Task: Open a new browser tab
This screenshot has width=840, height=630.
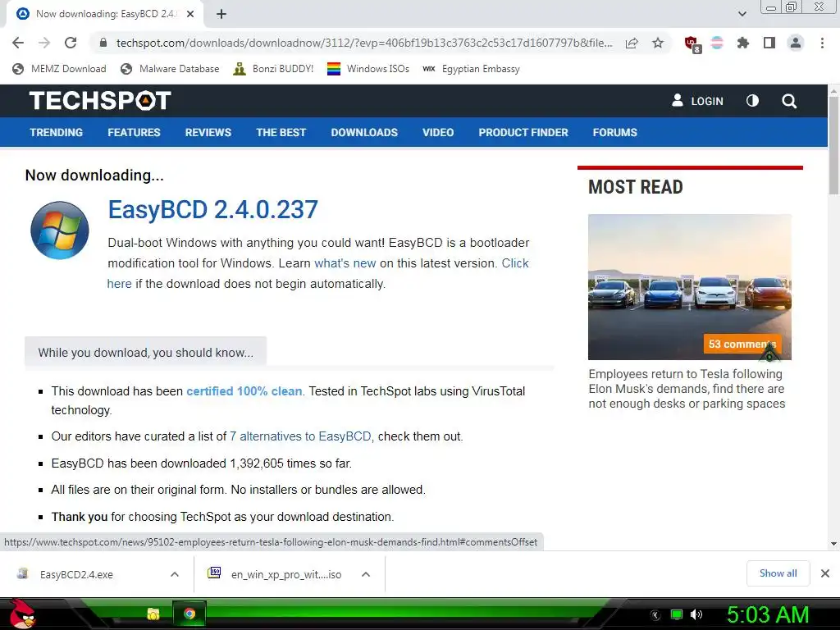Action: click(x=221, y=15)
